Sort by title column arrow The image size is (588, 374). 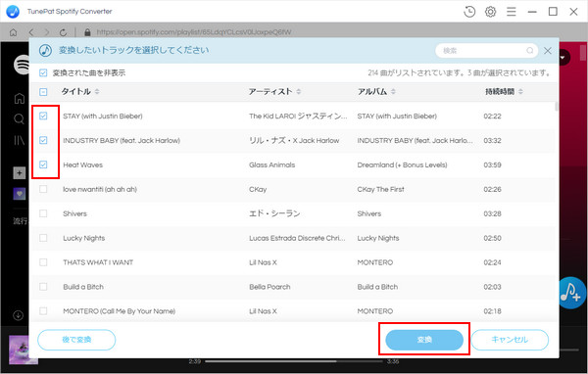[x=97, y=91]
